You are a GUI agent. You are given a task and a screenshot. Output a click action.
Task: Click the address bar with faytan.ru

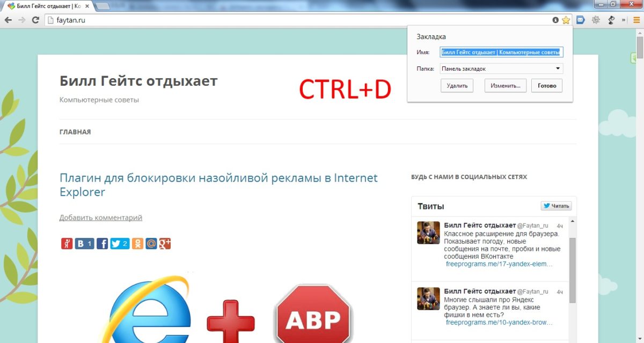tap(298, 20)
